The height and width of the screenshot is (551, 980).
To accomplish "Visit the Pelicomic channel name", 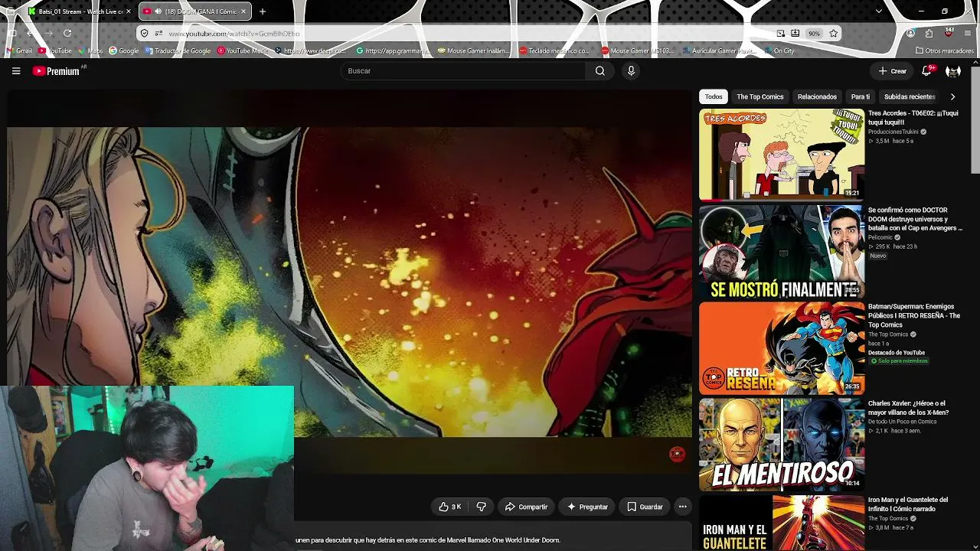I will coord(882,238).
